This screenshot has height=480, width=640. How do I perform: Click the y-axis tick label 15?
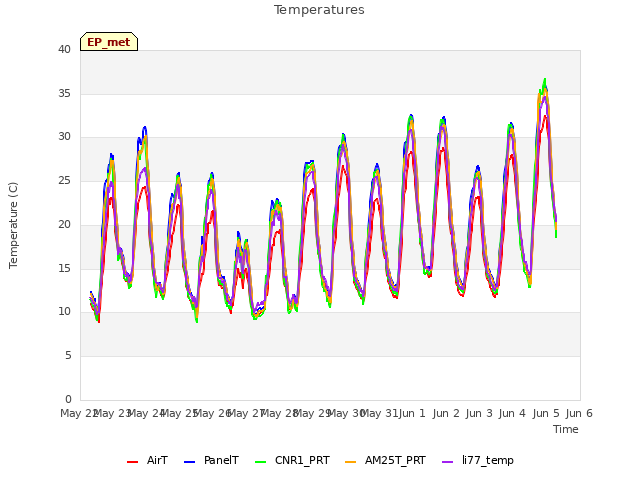click(x=64, y=268)
